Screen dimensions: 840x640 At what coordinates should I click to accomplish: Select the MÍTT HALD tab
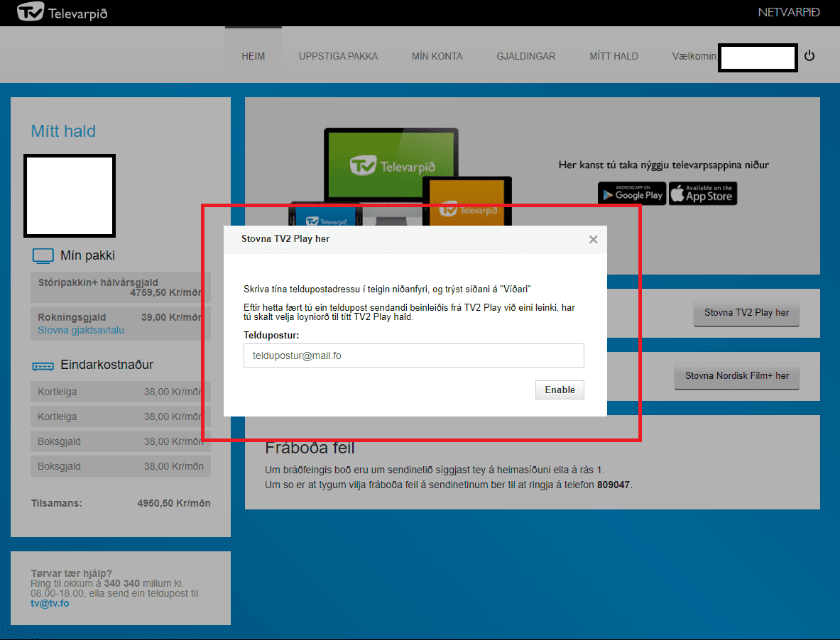coord(613,55)
